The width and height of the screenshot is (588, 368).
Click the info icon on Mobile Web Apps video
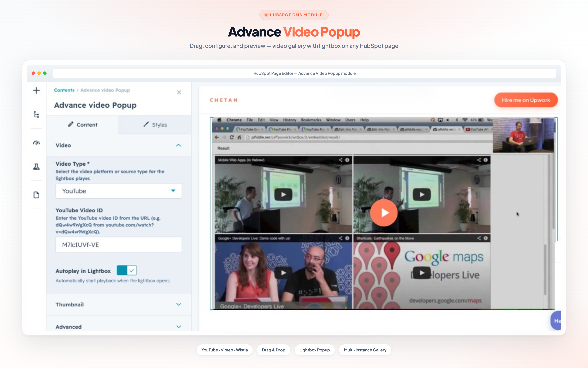[347, 160]
